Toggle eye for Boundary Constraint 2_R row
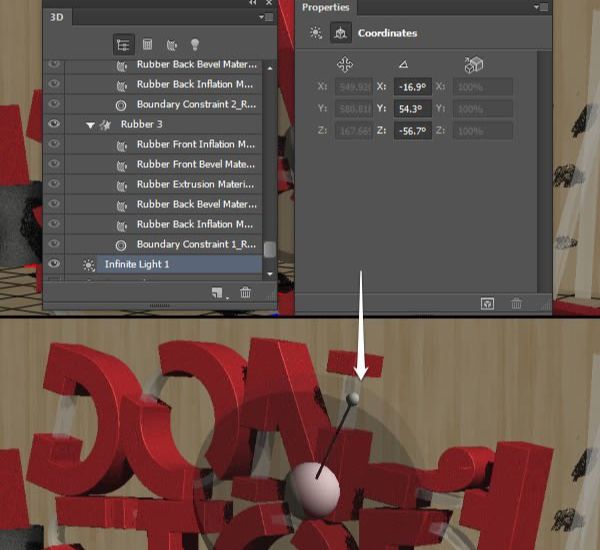600x550 pixels. coord(54,104)
